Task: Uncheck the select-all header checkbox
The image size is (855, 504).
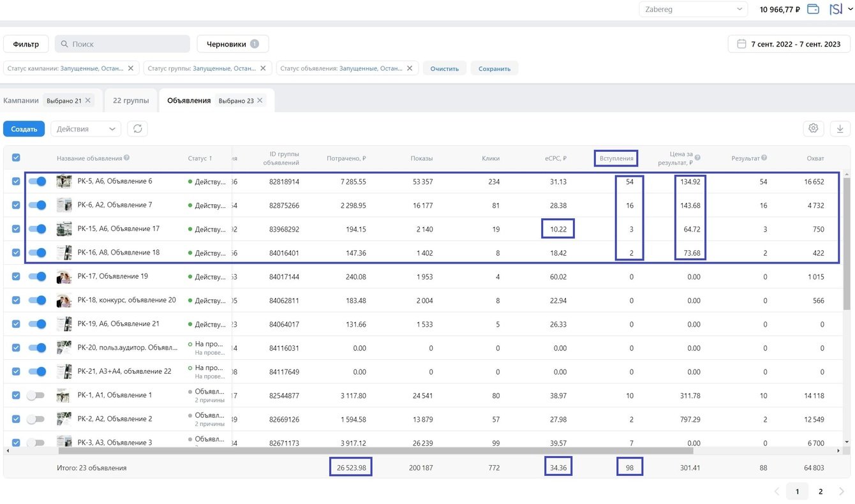Action: [16, 158]
